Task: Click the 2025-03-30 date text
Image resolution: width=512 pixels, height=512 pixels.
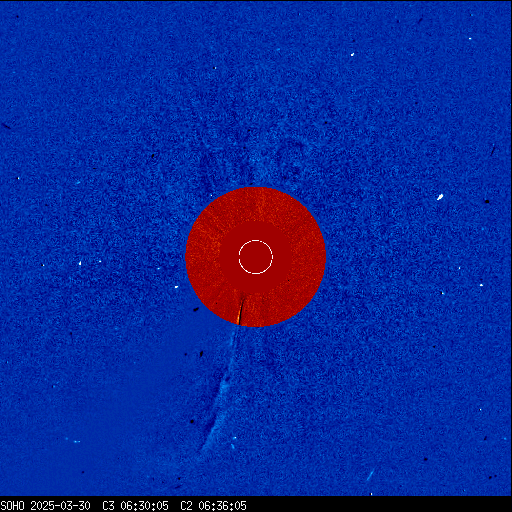Action: (x=60, y=506)
